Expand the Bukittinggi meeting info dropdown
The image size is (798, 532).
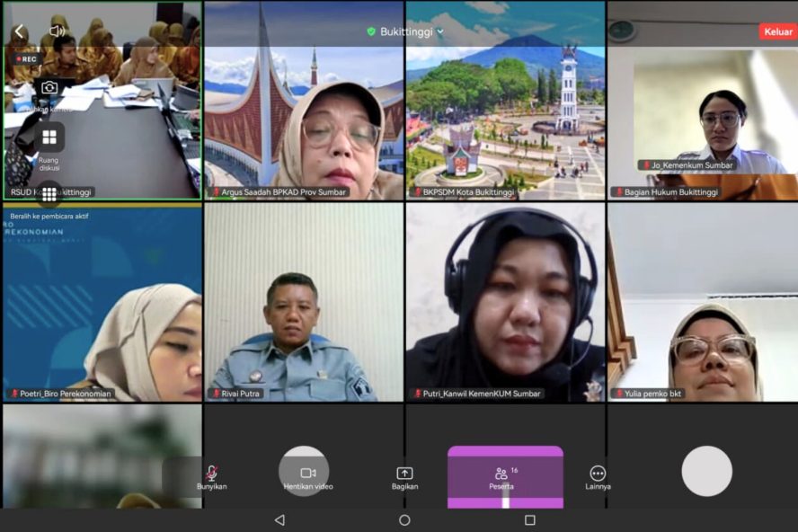coord(405,31)
